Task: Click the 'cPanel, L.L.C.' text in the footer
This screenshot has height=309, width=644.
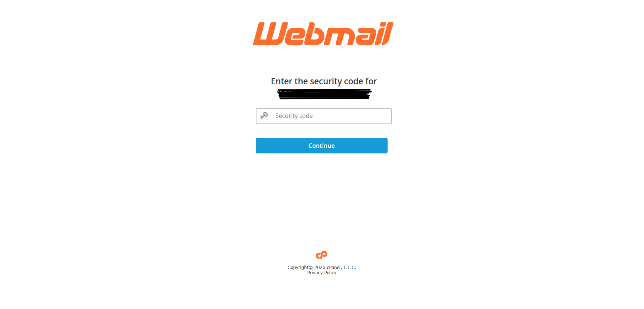Action: 341,268
